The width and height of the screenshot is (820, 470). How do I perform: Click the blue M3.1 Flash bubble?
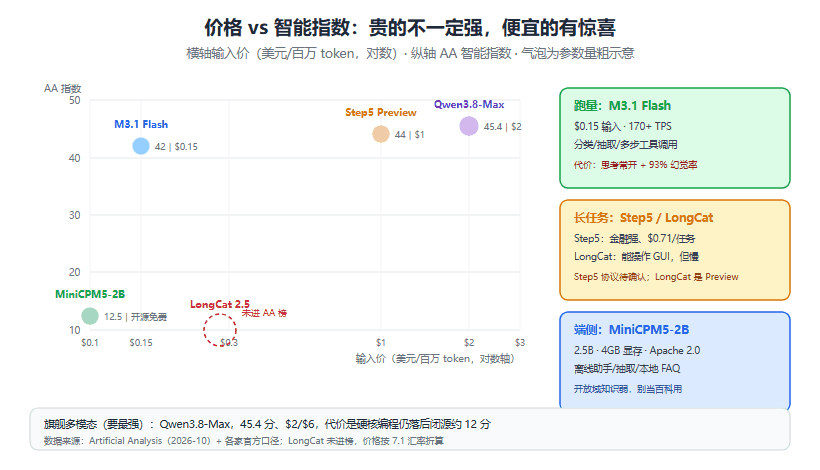click(x=141, y=146)
